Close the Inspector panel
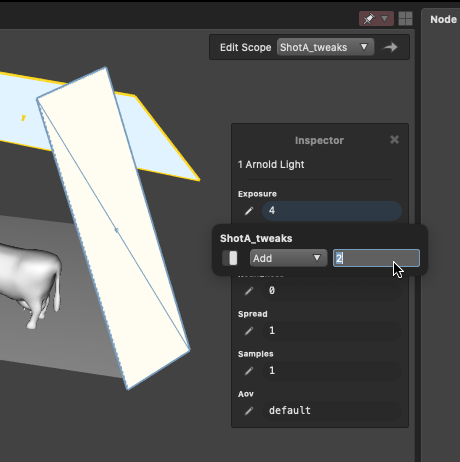Image resolution: width=460 pixels, height=462 pixels. [x=394, y=140]
